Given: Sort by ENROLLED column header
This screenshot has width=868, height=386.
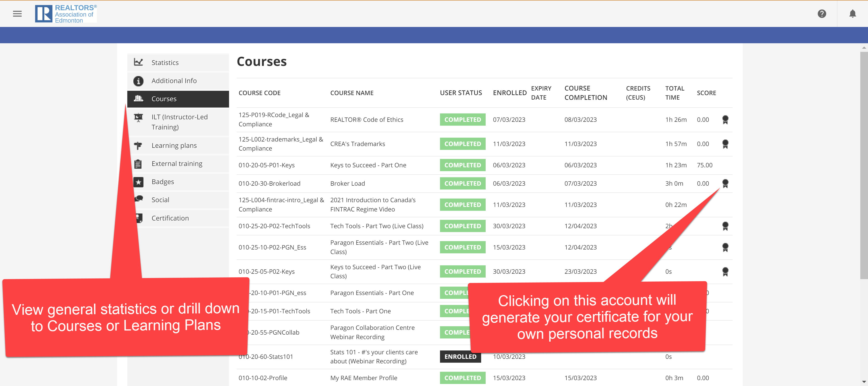Looking at the screenshot, I should [509, 93].
